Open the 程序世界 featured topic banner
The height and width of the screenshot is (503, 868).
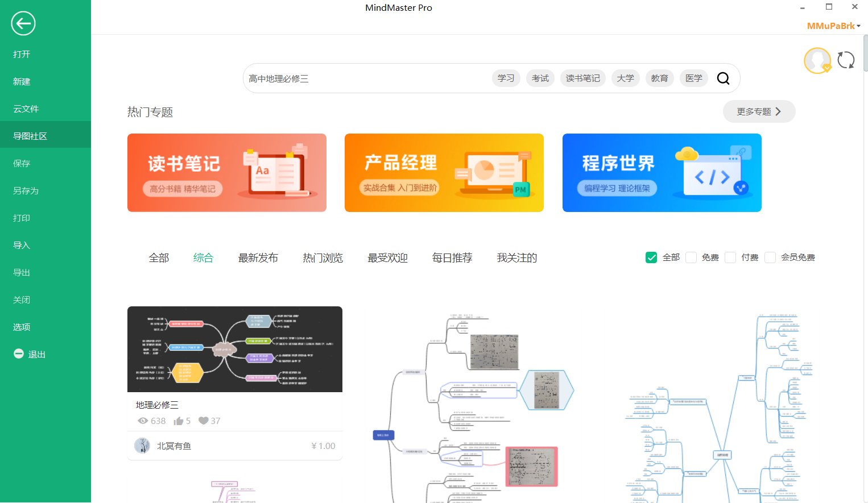click(662, 173)
